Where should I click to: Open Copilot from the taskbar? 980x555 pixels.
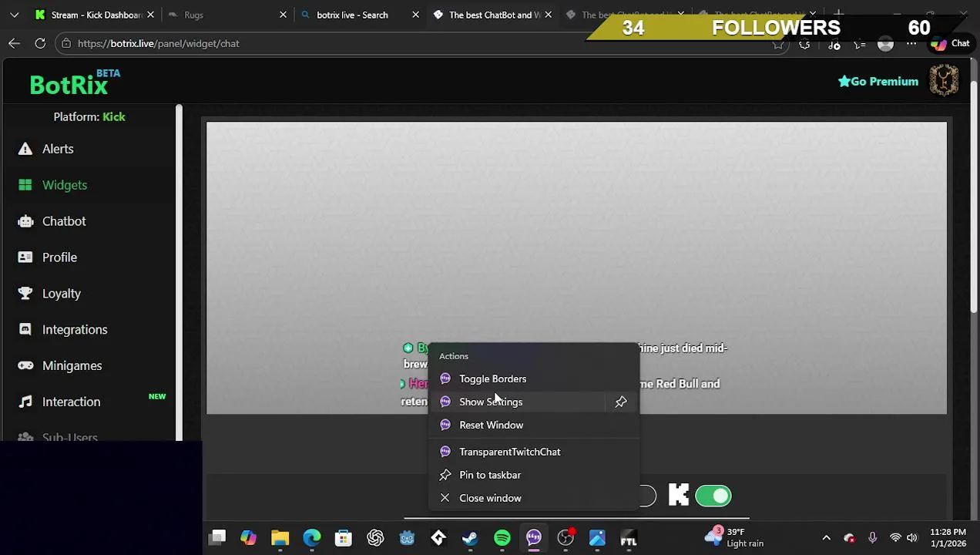pyautogui.click(x=249, y=538)
